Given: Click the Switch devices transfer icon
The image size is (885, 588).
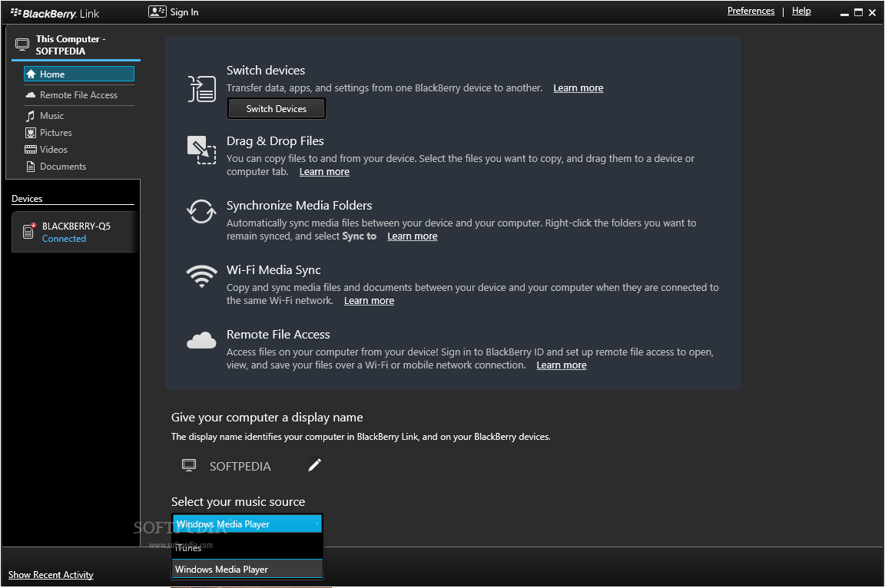Looking at the screenshot, I should pos(201,89).
